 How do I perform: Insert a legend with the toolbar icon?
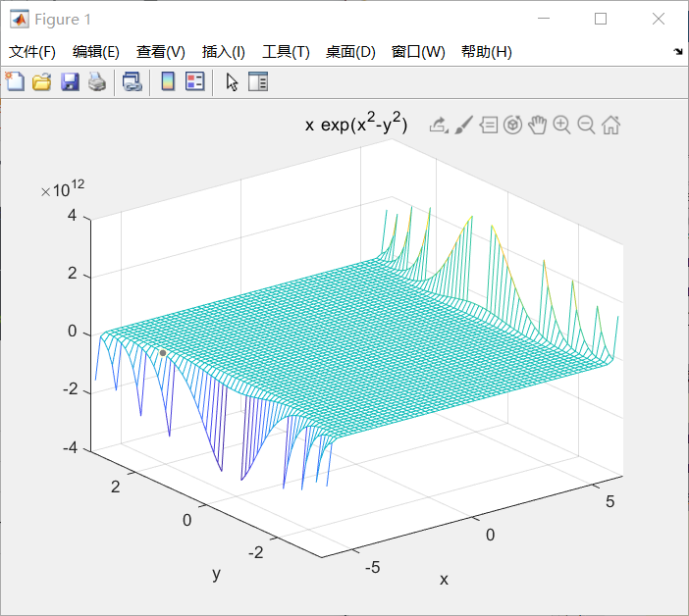pos(194,81)
